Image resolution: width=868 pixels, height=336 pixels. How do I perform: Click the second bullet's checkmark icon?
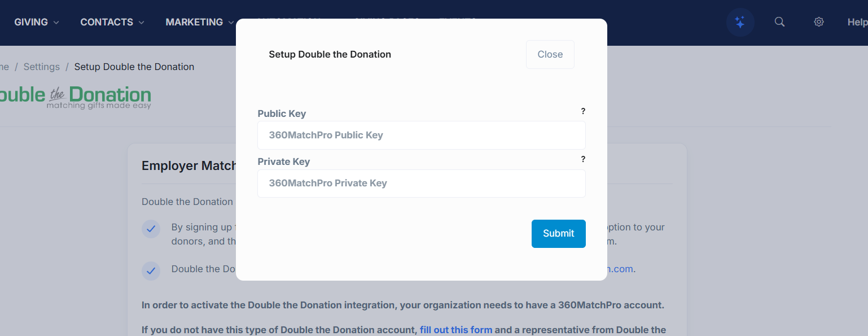coord(151,270)
